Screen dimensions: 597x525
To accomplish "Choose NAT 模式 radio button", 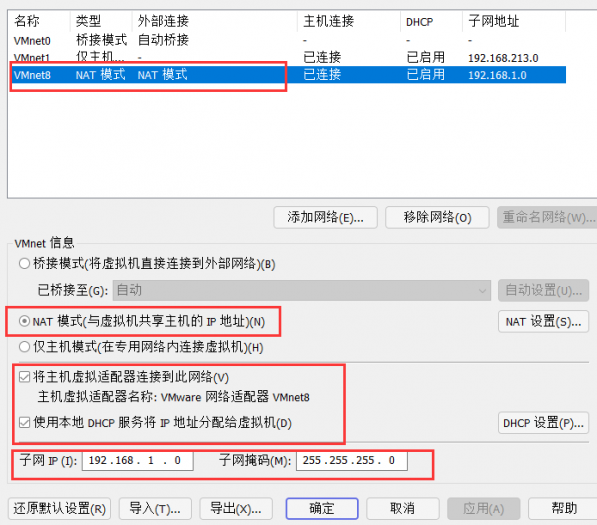I will (x=24, y=321).
